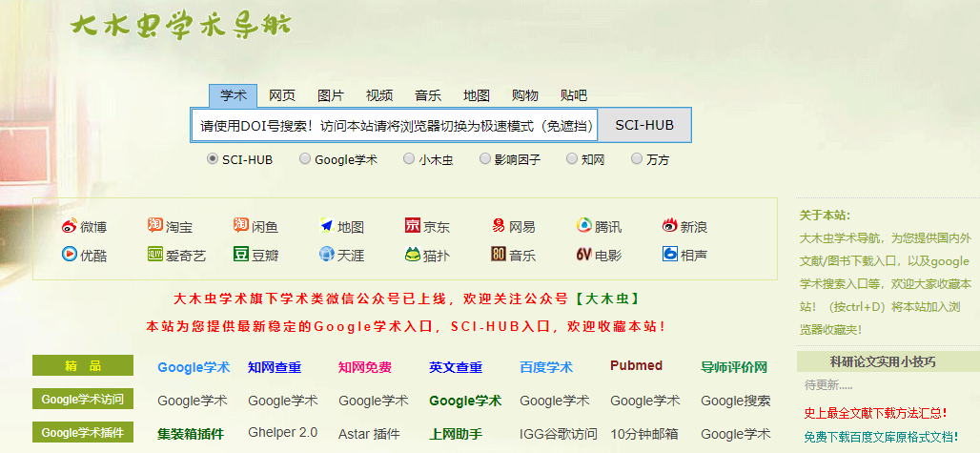Open the 地图 map icon
The width and height of the screenshot is (980, 453).
tap(327, 225)
